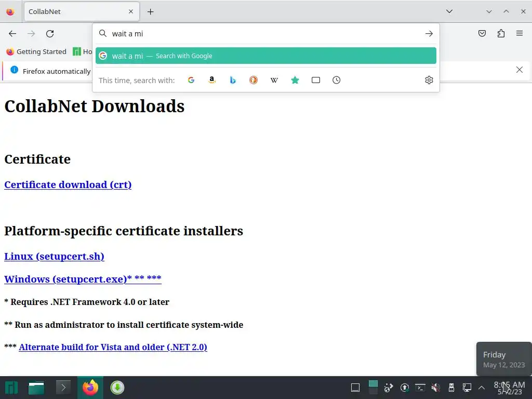Screen dimensions: 532x399
Task: Select 'wait a mi' Search with Google suggestion
Action: point(265,56)
